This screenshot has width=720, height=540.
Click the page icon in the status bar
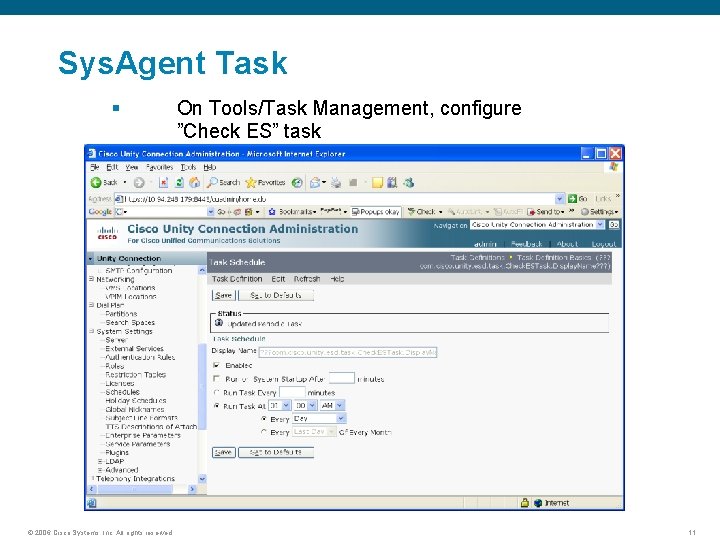click(92, 503)
